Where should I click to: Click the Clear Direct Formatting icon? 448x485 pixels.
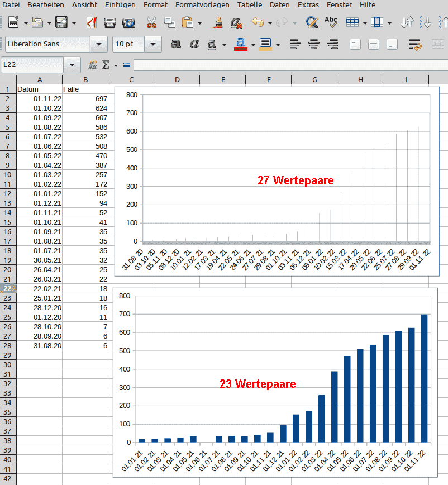pyautogui.click(x=236, y=23)
